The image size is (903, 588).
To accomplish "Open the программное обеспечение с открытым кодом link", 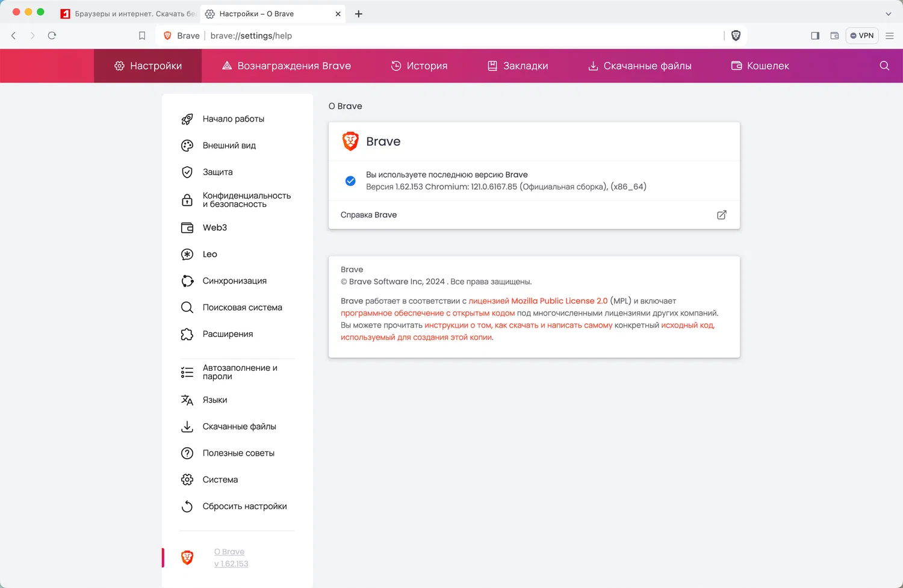I will pyautogui.click(x=428, y=313).
